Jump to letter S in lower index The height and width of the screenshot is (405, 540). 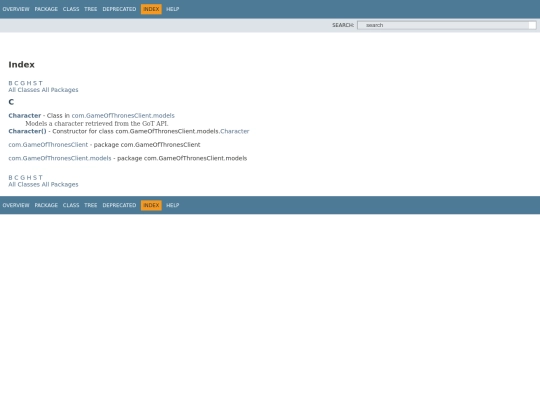pos(35,178)
